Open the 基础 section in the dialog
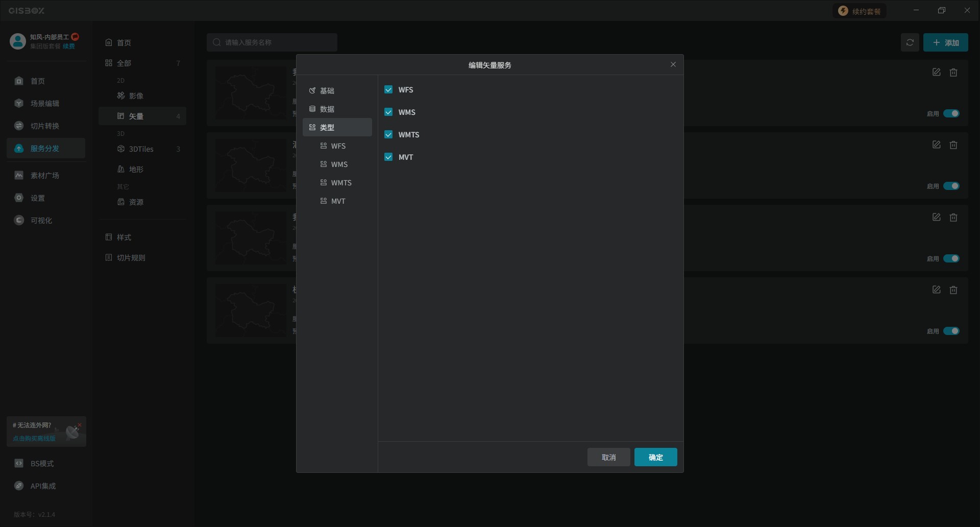This screenshot has height=527, width=980. click(327, 91)
